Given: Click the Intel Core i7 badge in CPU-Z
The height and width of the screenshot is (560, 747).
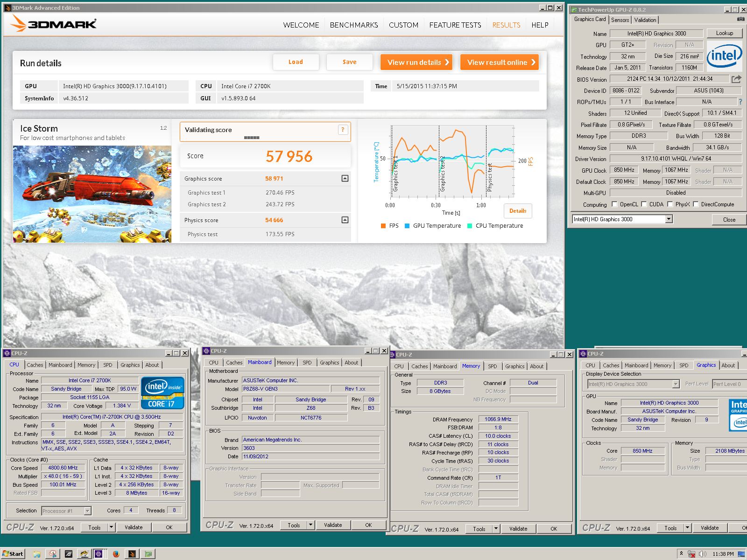Looking at the screenshot, I should click(162, 393).
